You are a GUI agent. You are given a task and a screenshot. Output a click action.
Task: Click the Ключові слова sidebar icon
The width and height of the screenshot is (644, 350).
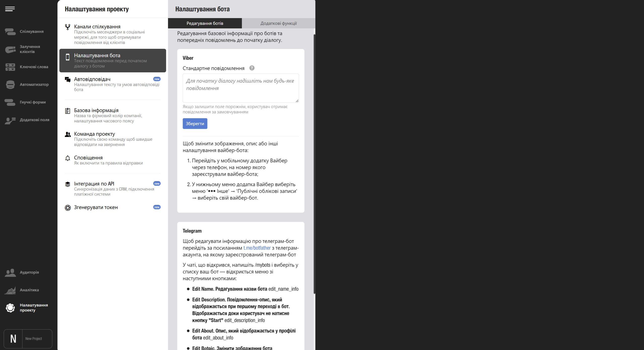tap(10, 67)
